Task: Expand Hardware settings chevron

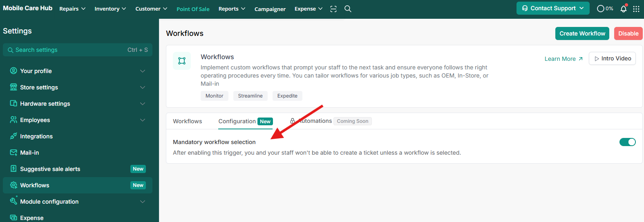Action: pos(143,104)
